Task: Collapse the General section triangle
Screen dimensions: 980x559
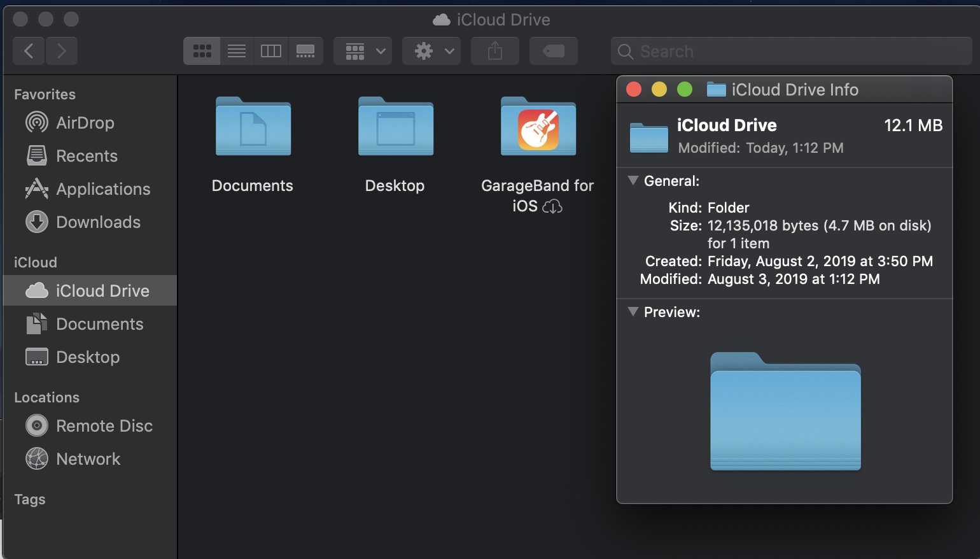Action: click(x=633, y=181)
